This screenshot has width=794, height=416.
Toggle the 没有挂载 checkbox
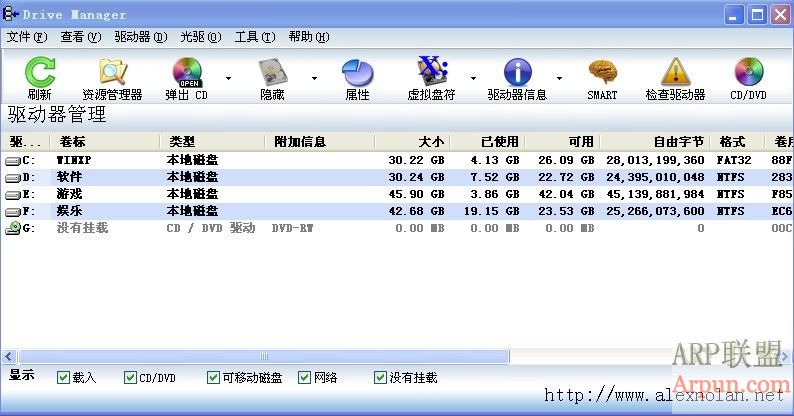380,378
